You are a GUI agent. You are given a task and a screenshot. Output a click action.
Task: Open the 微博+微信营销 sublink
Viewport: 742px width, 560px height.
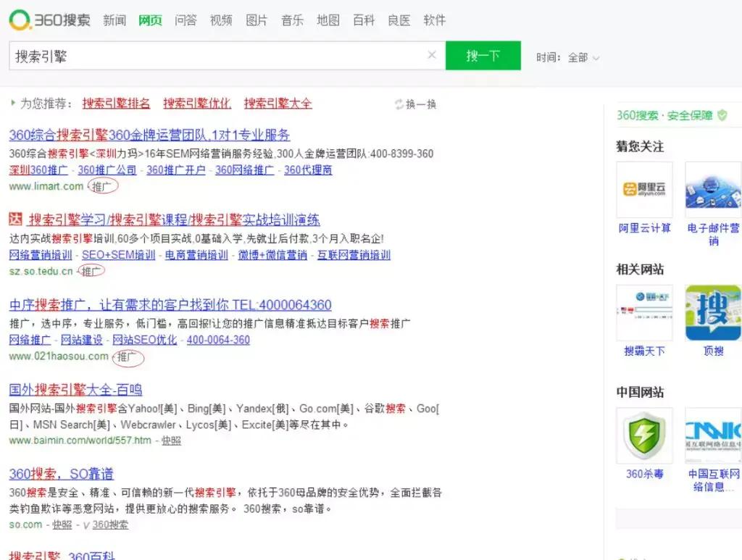[x=272, y=255]
